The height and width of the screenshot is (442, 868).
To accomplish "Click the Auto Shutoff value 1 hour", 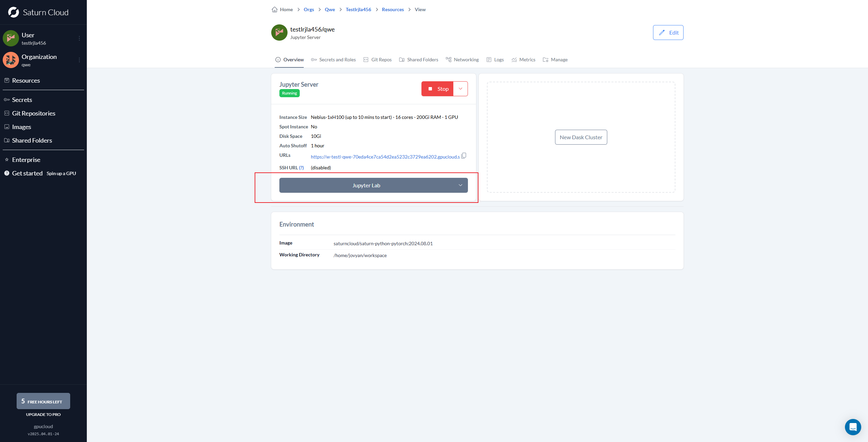I will coord(318,146).
